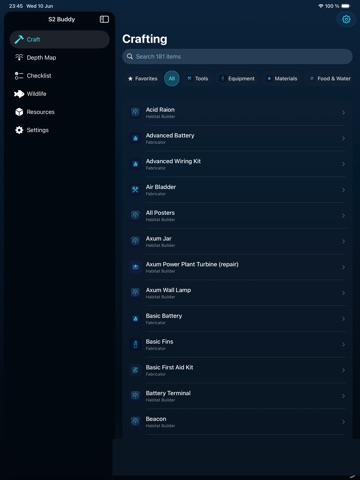Expand Beacon row chevron

click(343, 422)
